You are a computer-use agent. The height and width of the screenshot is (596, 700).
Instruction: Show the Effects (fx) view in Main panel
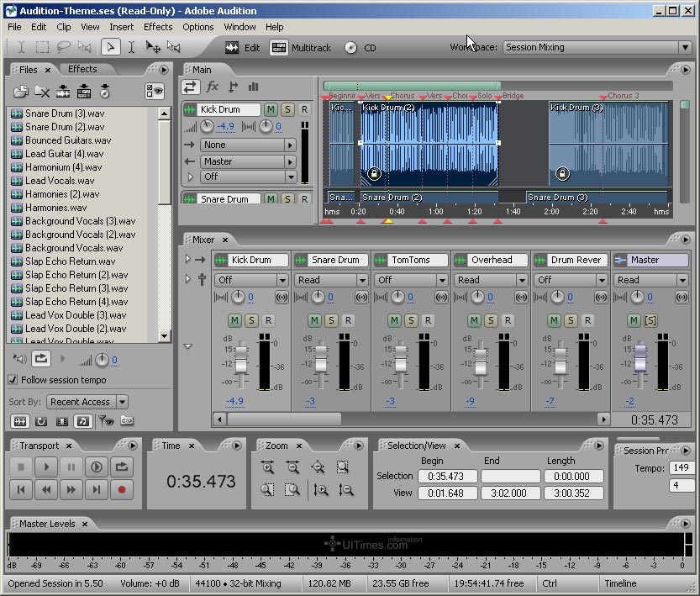(213, 87)
